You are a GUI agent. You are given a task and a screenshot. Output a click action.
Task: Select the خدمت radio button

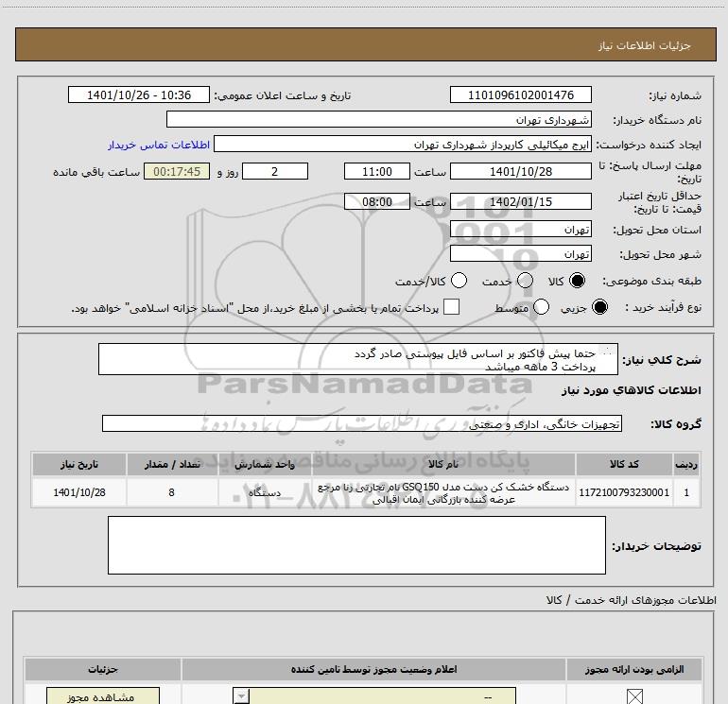click(525, 281)
